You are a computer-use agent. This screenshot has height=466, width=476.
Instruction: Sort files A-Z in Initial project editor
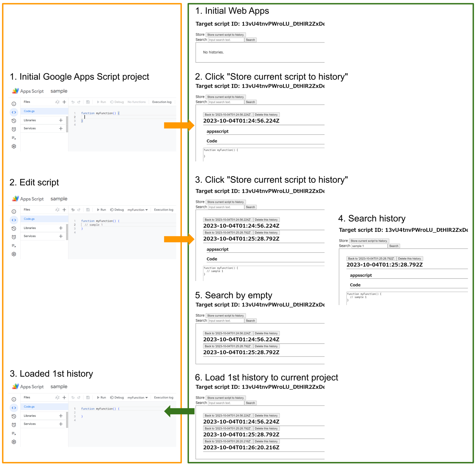(x=57, y=102)
